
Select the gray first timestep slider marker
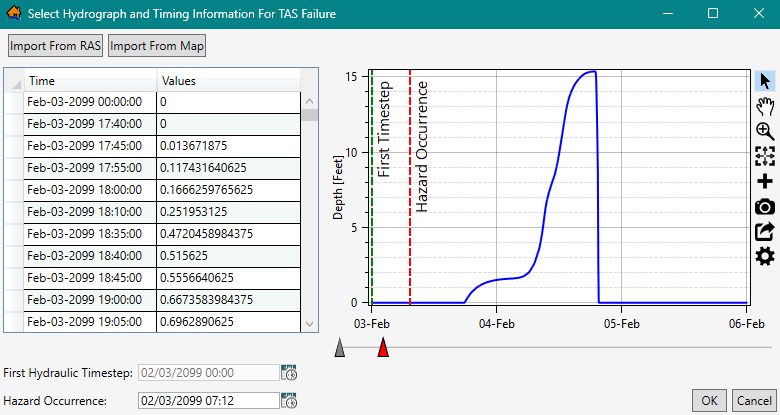point(340,347)
